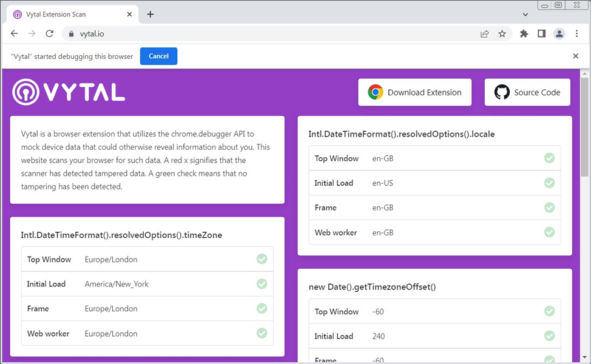Minimize the browser window
Screen dimensions: 591x364
545,5
